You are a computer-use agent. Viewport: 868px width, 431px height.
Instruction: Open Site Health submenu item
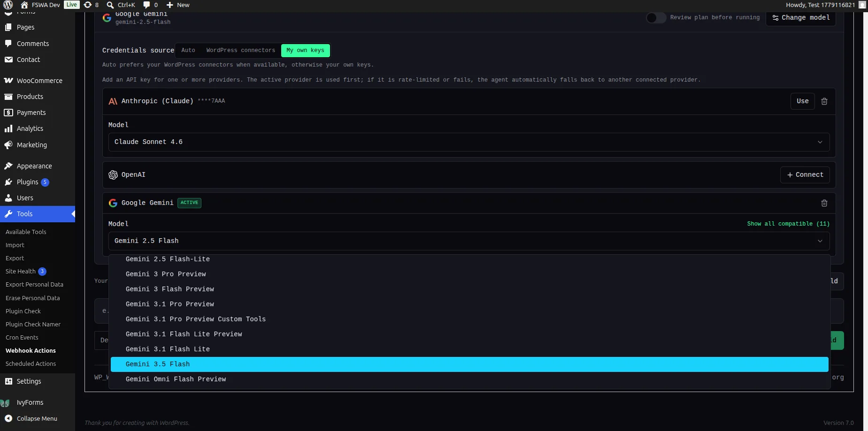coord(21,271)
